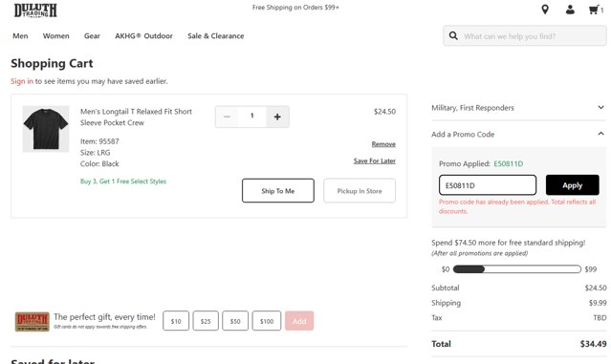611x364 pixels.
Task: Collapse the Add a Promo Code section
Action: coord(518,134)
